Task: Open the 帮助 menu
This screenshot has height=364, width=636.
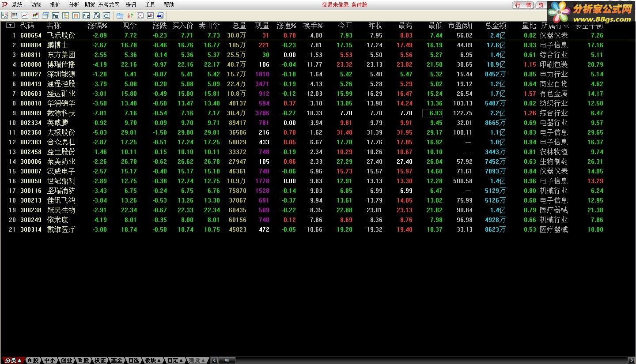Action: click(x=169, y=5)
